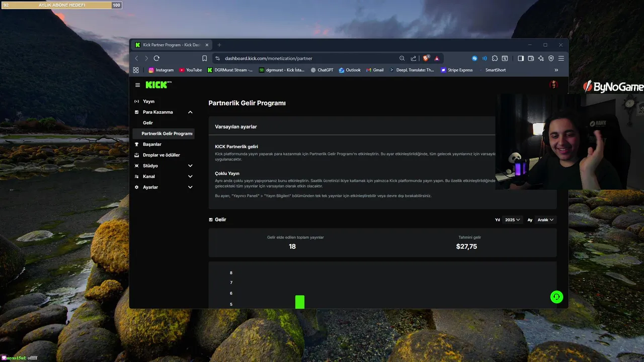Open Outlook bookmark
Viewport: 644px width, 362px height.
[350, 70]
